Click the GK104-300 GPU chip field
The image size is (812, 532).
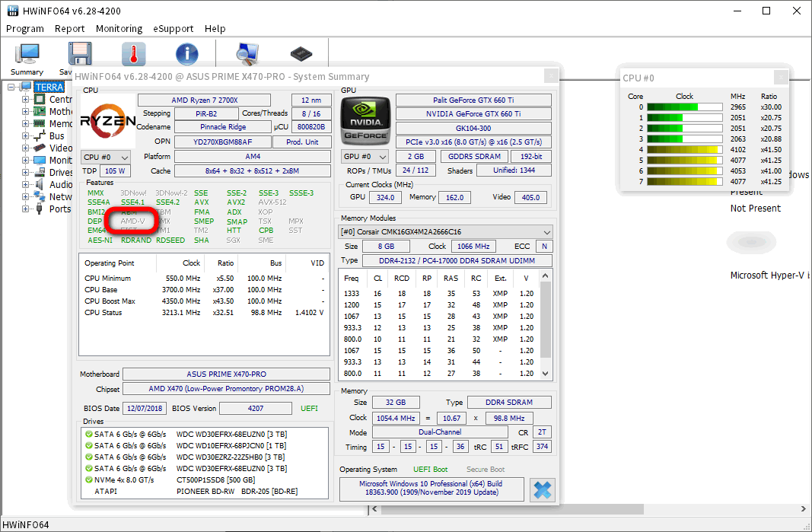473,128
